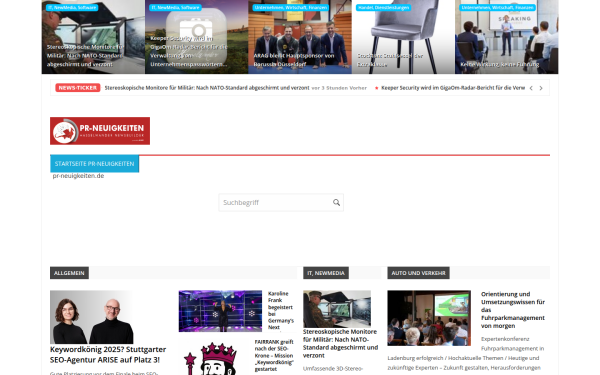Open Karoline Frank begeistert article link
Screen dimensions: 600x375
coord(280,310)
